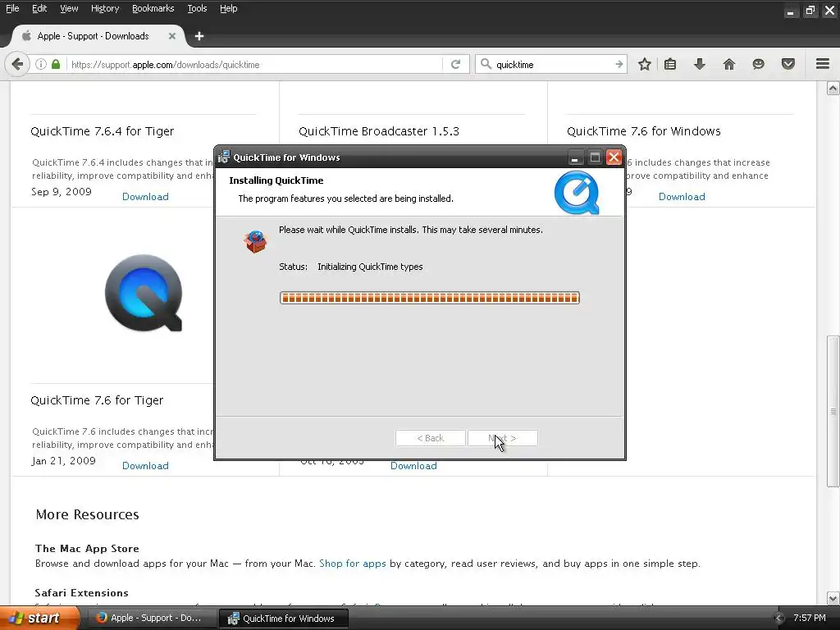Reload the page with refresh icon
This screenshot has height=630, width=840.
tap(456, 64)
